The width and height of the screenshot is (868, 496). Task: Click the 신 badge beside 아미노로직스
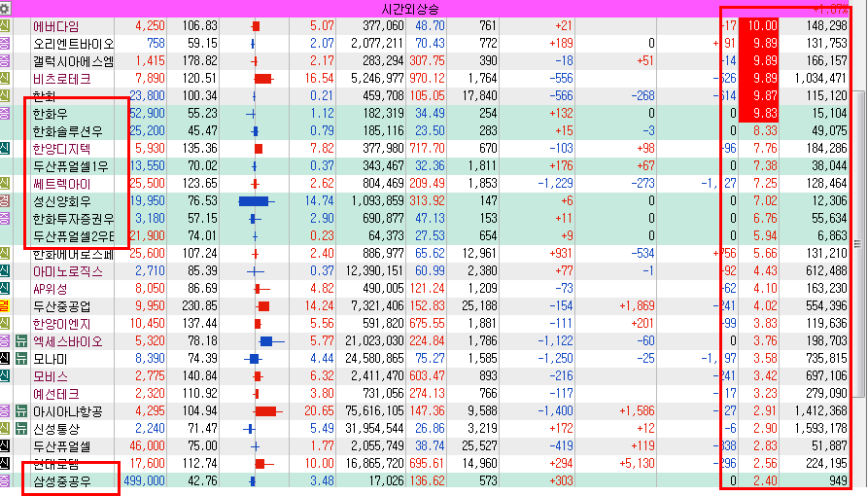click(x=5, y=271)
